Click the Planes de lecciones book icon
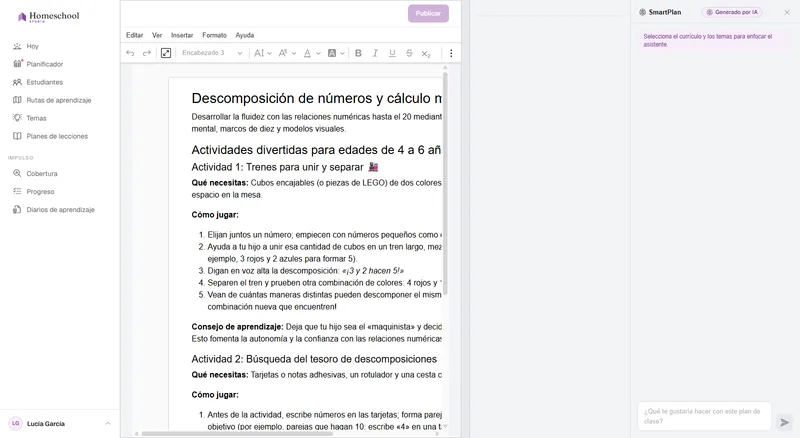 click(17, 136)
